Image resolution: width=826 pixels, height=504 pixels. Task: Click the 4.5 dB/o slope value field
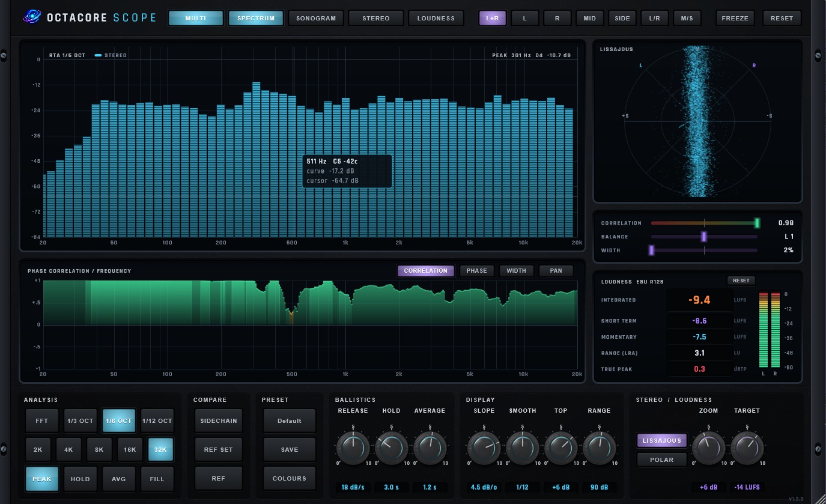pyautogui.click(x=484, y=487)
